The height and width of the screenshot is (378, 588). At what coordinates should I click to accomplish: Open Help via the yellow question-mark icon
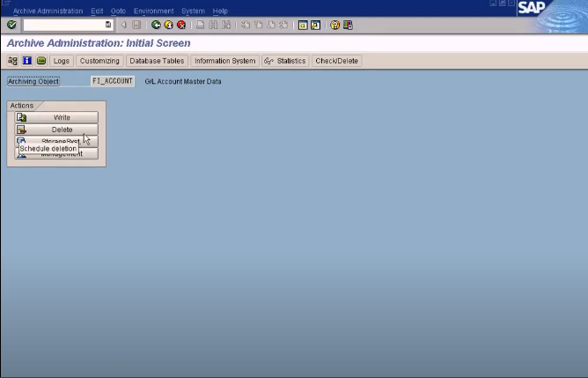coord(334,26)
